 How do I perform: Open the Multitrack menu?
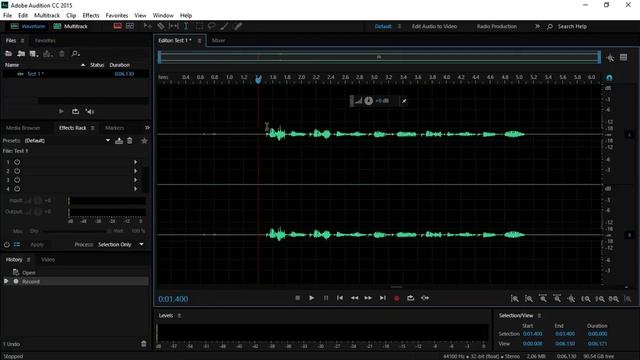click(x=47, y=16)
